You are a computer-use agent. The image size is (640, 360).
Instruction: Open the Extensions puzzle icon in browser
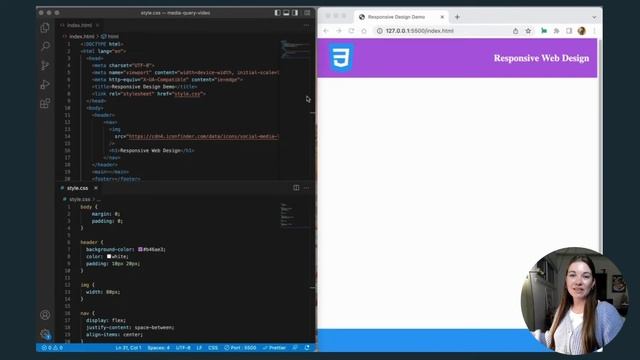coord(556,31)
